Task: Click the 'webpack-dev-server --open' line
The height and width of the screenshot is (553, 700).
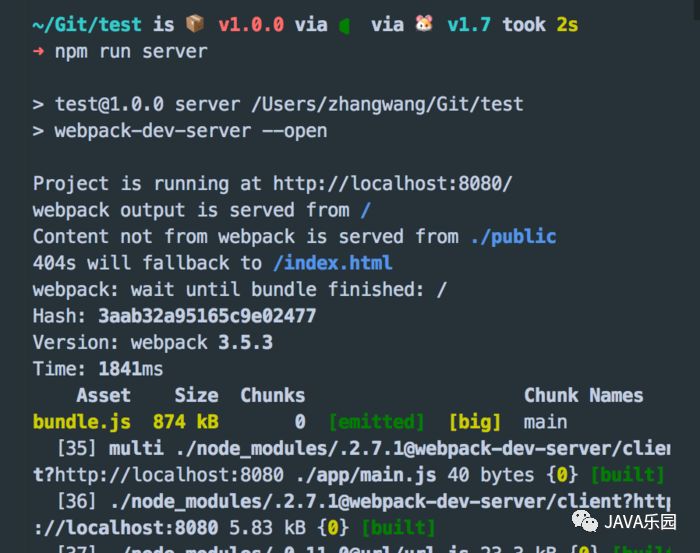Action: click(x=180, y=131)
